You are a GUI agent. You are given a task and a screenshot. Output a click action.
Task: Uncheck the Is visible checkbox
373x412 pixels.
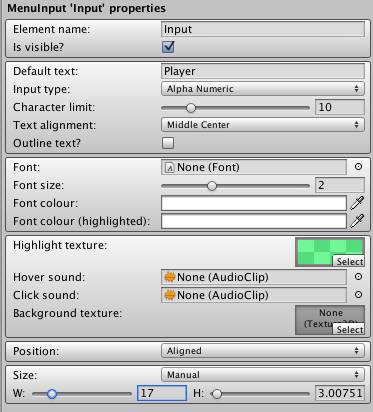coord(168,47)
